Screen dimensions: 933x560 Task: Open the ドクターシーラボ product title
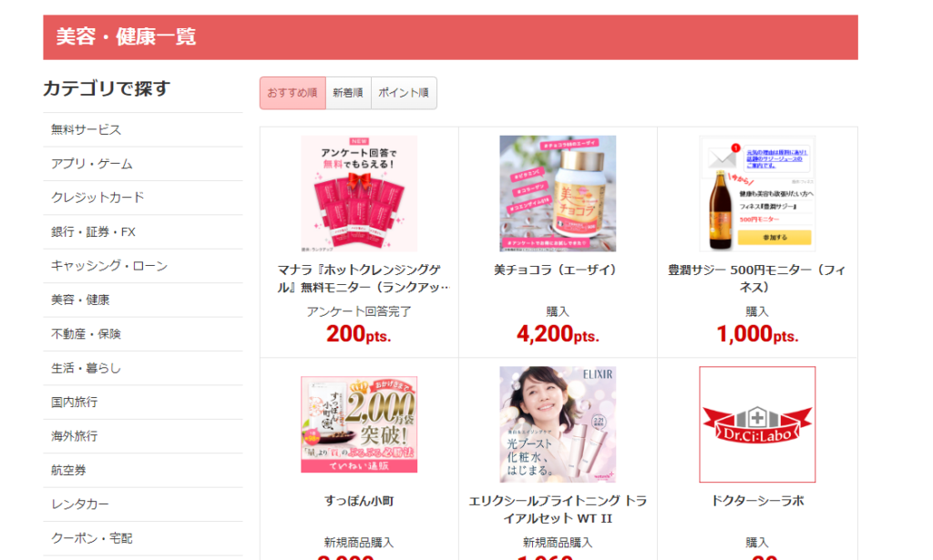pos(757,501)
